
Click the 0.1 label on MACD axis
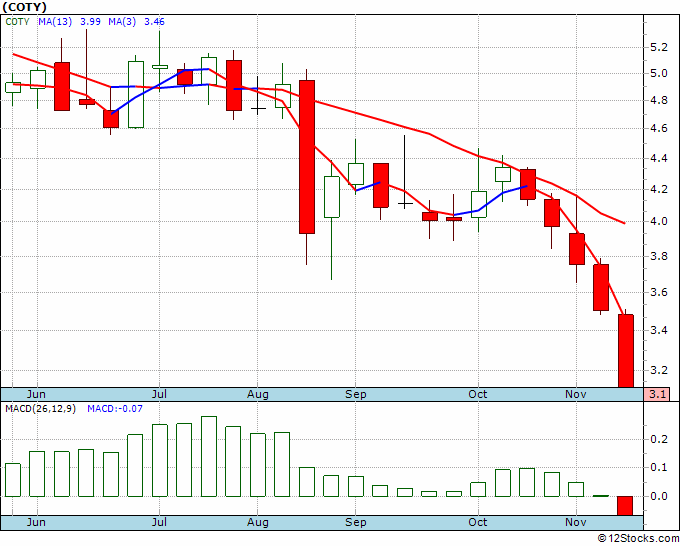pos(659,468)
